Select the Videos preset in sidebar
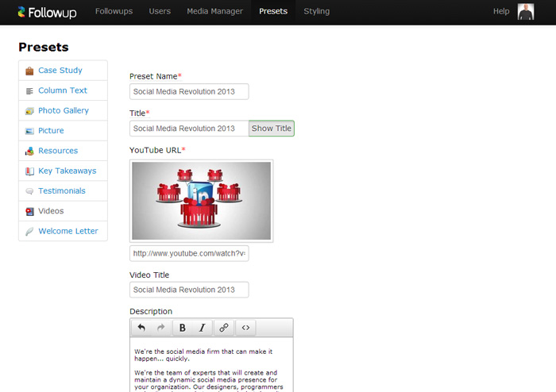 click(51, 211)
